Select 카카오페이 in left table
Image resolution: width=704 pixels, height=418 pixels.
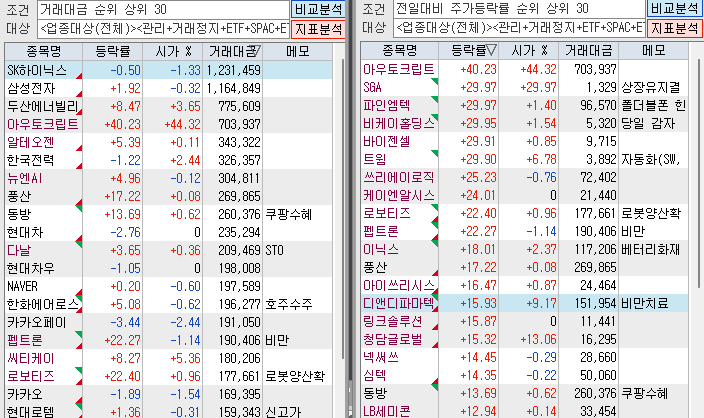tap(37, 322)
